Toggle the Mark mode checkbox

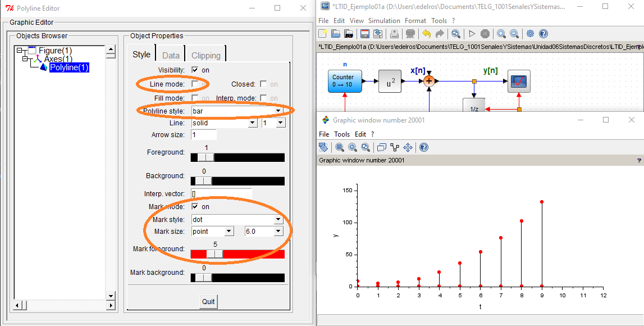[195, 207]
